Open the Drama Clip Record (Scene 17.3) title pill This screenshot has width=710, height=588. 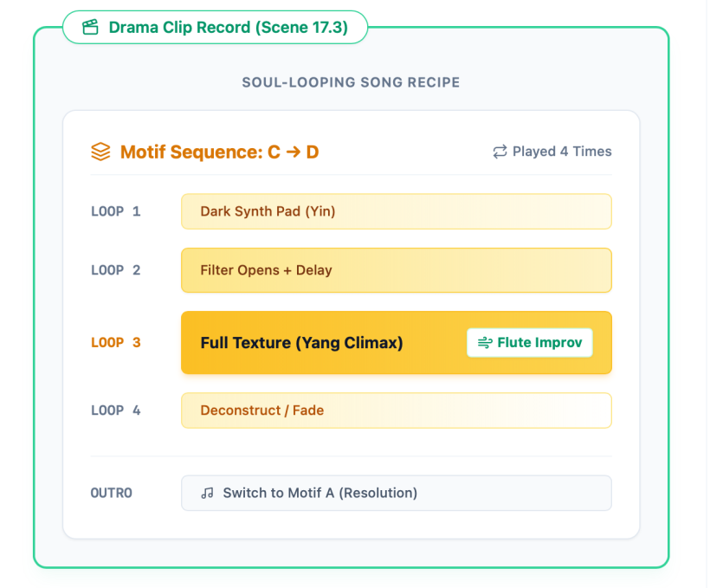pos(215,27)
